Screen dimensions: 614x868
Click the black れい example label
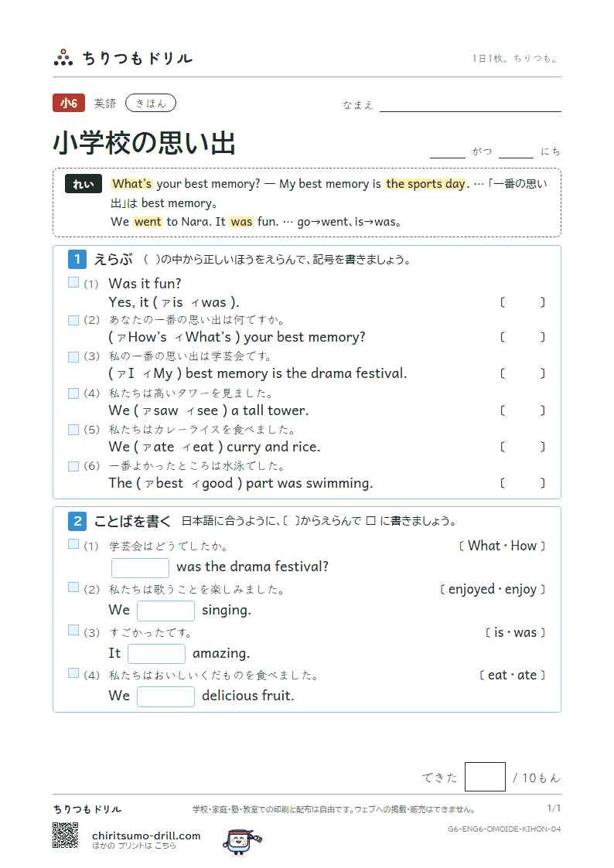[84, 184]
